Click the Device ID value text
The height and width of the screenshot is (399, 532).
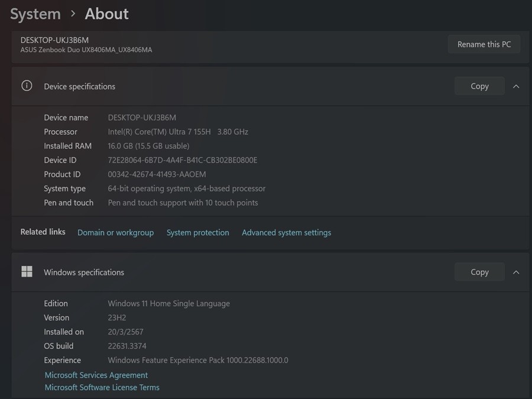pos(182,160)
